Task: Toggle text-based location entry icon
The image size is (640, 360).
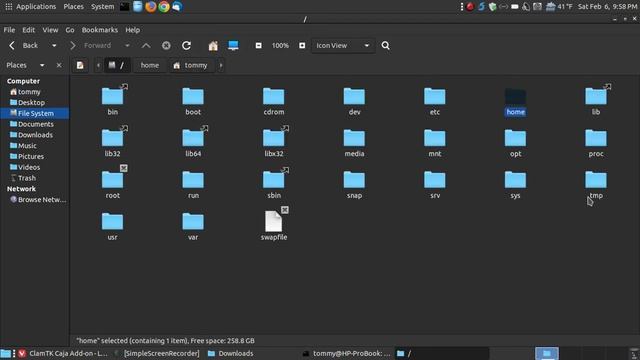Action: click(80, 65)
